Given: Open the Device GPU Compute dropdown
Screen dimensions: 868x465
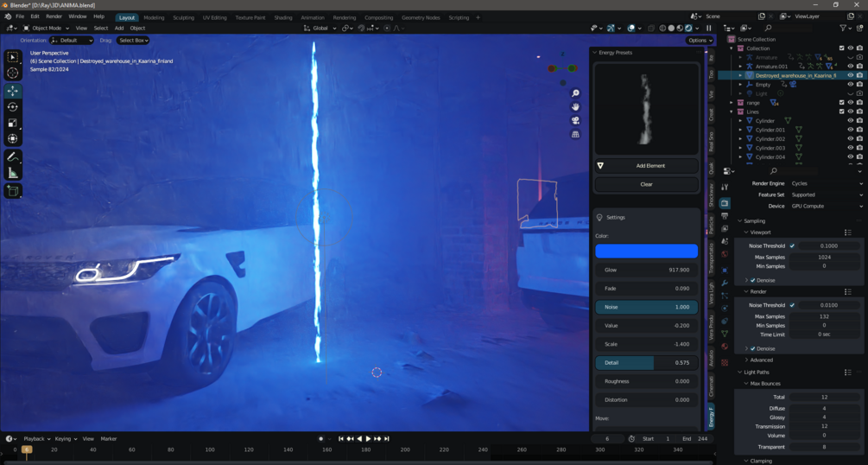Looking at the screenshot, I should [826, 207].
